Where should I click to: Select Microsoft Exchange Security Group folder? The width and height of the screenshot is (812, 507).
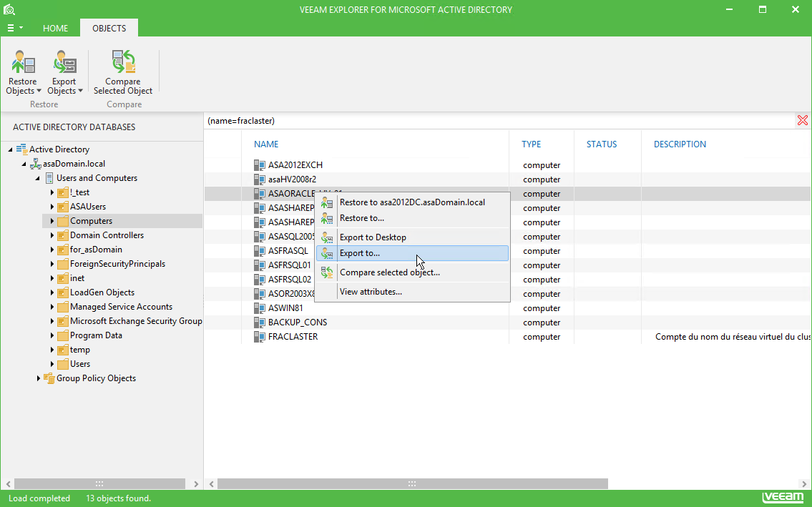point(136,321)
